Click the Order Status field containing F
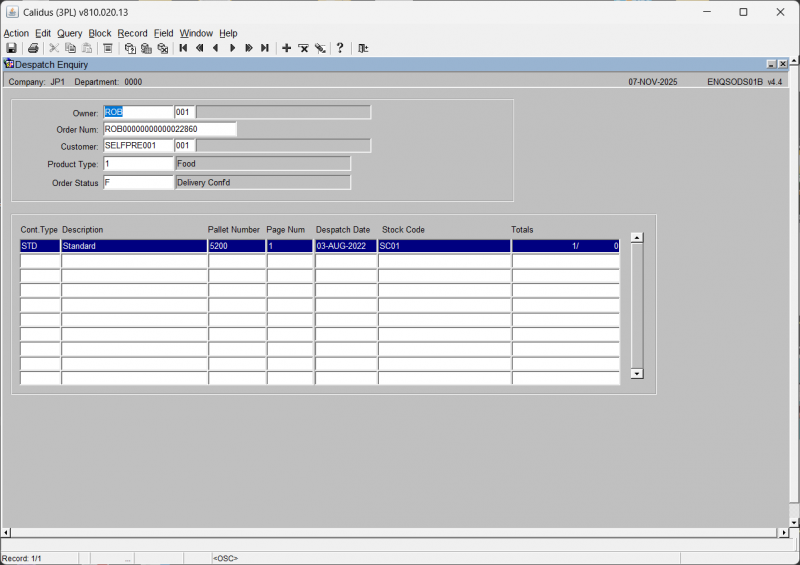800x565 pixels. coord(138,182)
